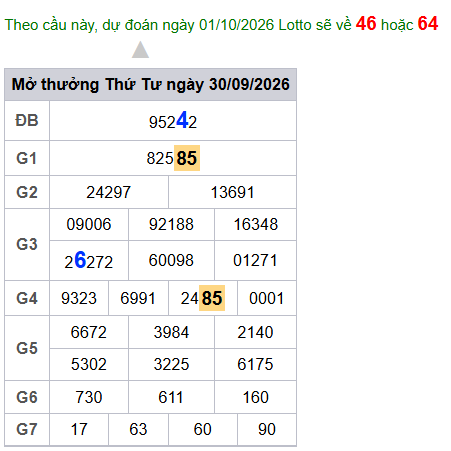Select G5 number 6175
Screen dimensions: 451x451
point(255,364)
